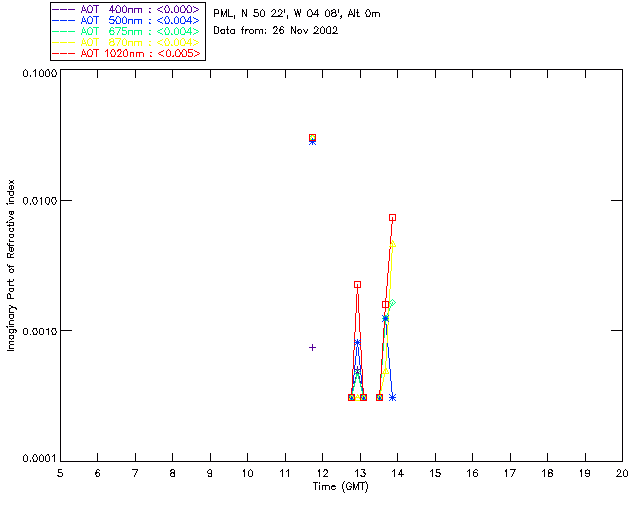Screen dimensions: 640x512
Task: Click the 0.0100 y-axis tick label
Action: pos(40,201)
